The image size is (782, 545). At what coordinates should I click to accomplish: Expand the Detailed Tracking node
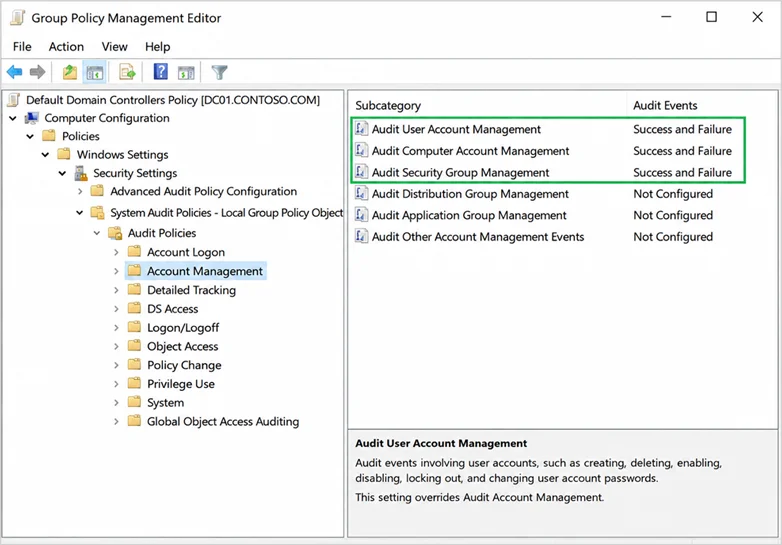point(116,290)
